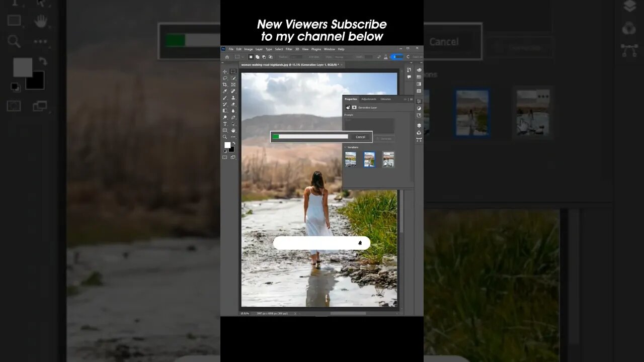Switch to the Adjustments tab
Screen dimensions: 644x362
point(369,99)
